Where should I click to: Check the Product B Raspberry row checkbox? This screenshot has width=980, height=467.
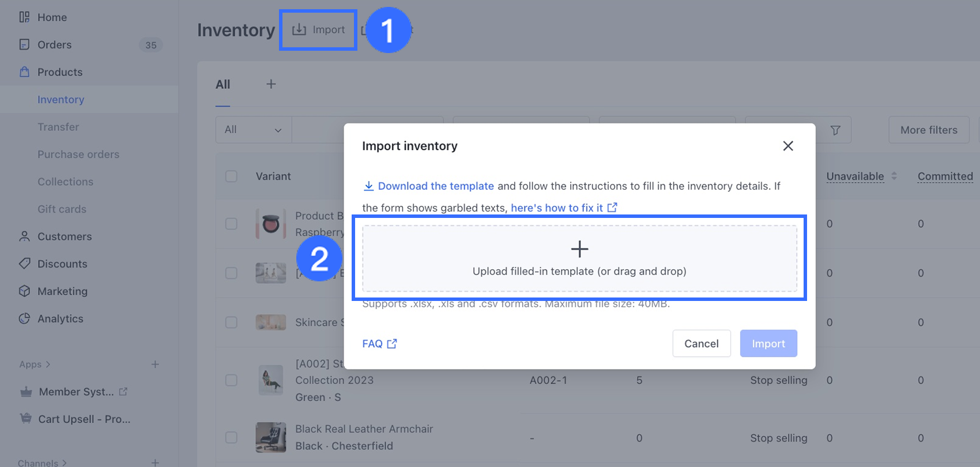[231, 224]
